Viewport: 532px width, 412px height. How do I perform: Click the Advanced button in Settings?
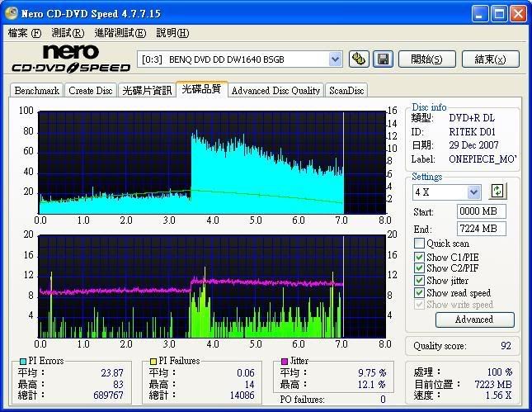[x=473, y=320]
